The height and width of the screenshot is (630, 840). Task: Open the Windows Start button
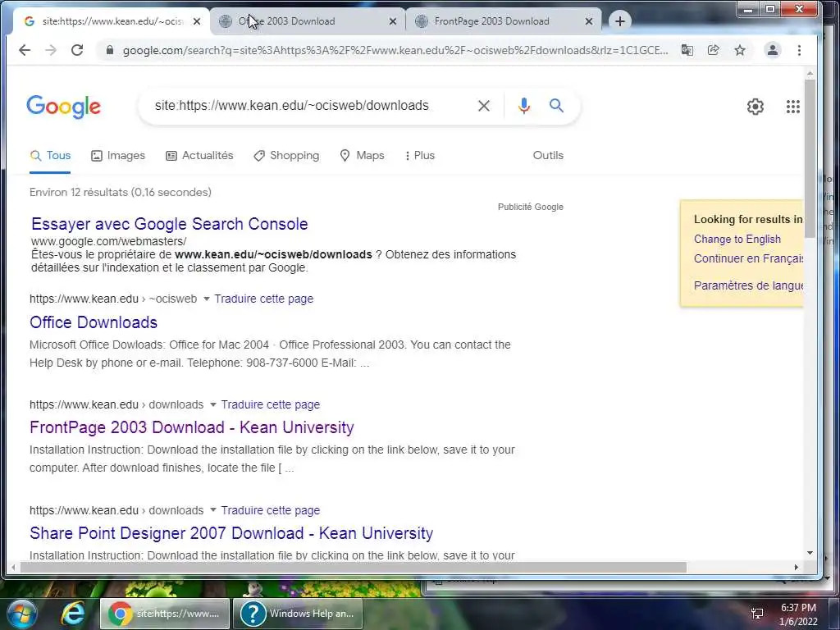tap(21, 614)
